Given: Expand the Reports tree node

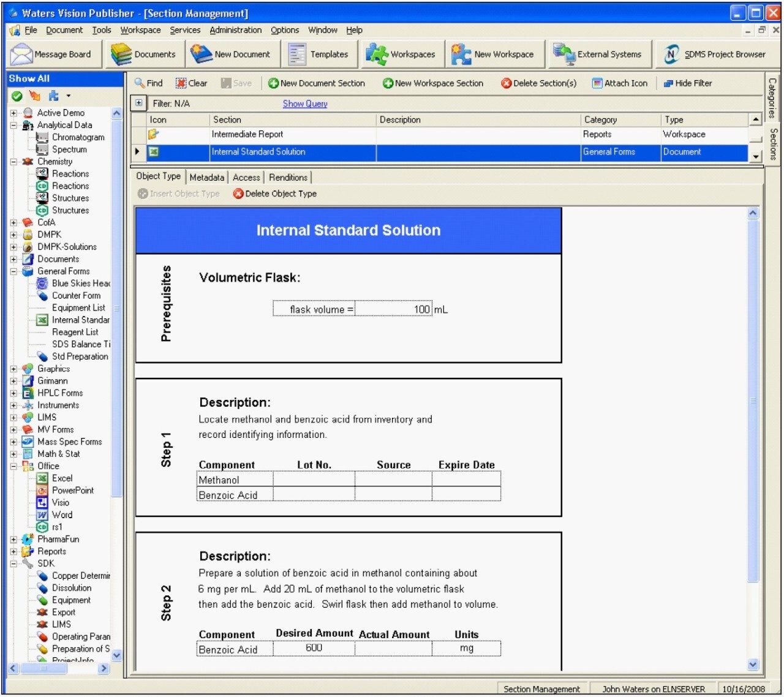Looking at the screenshot, I should click(x=14, y=551).
